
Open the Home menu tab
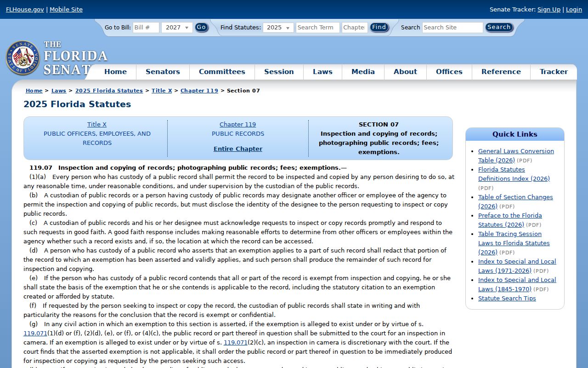point(115,72)
